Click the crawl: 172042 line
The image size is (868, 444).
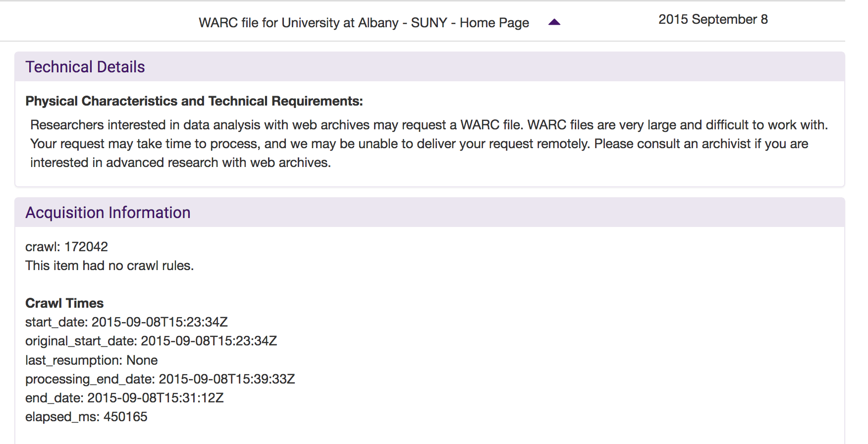(66, 247)
